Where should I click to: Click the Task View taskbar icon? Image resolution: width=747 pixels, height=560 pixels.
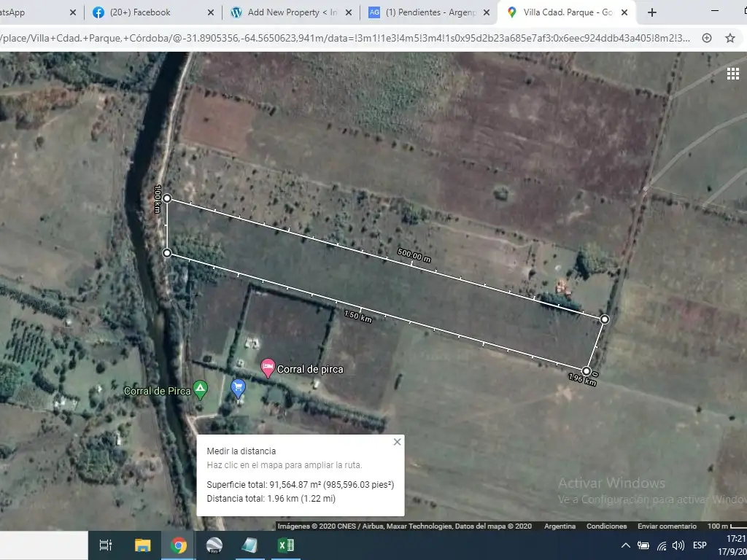(106, 545)
